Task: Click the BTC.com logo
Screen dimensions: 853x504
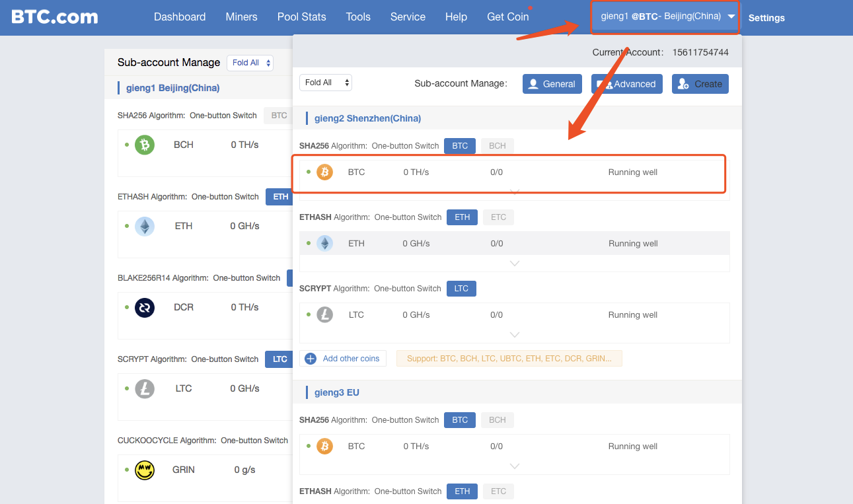Action: click(x=55, y=17)
